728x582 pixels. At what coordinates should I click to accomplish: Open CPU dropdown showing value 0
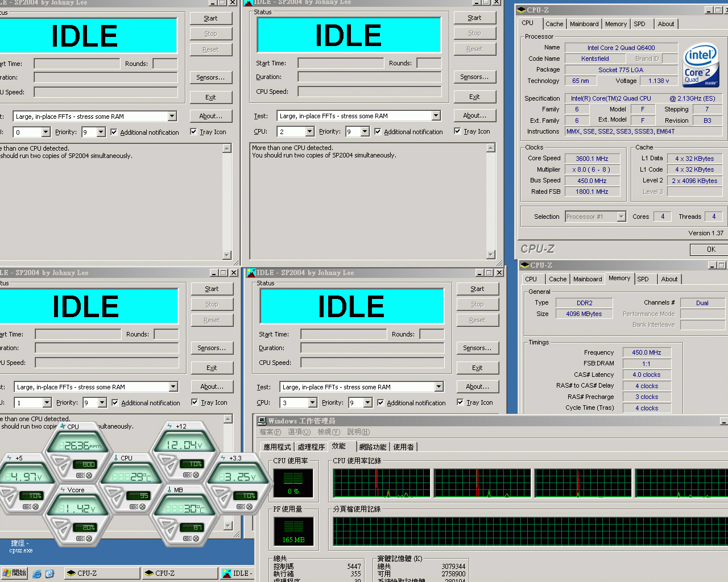tap(45, 132)
